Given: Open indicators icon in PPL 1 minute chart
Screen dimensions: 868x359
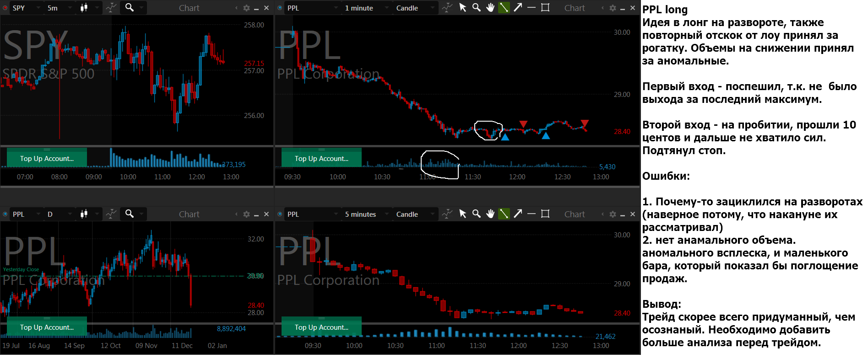Looking at the screenshot, I should click(447, 8).
